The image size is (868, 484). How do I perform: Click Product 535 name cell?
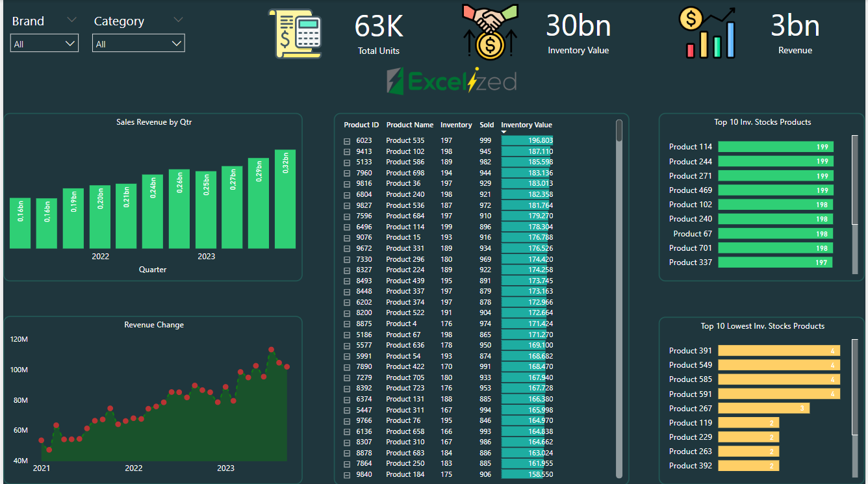coord(405,140)
